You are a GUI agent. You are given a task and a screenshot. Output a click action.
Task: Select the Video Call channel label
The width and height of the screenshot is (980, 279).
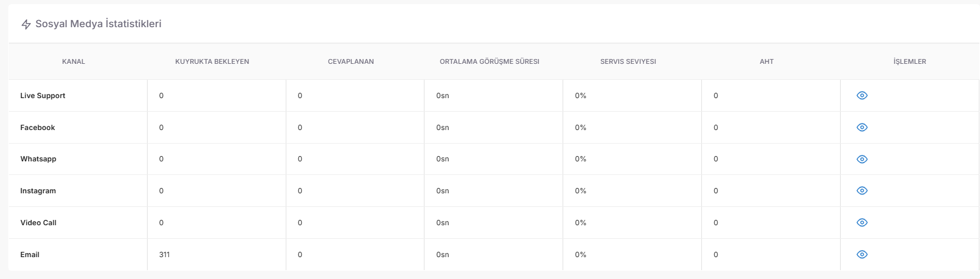(x=38, y=223)
